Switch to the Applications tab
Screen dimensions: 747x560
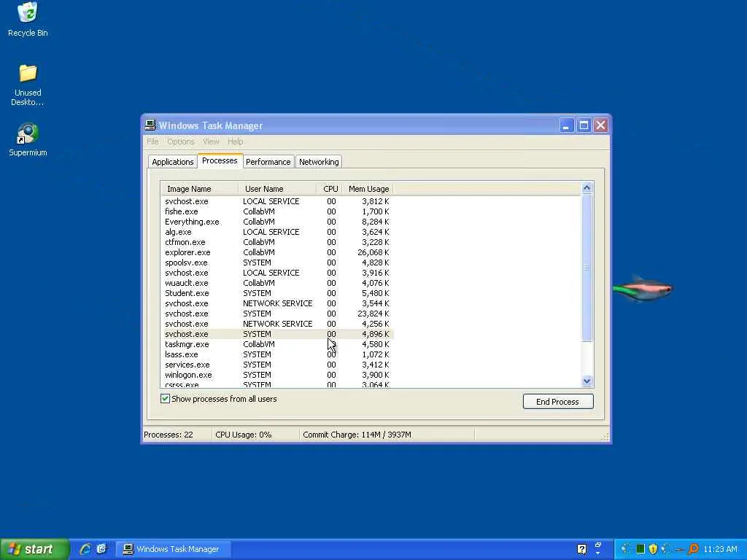point(172,162)
